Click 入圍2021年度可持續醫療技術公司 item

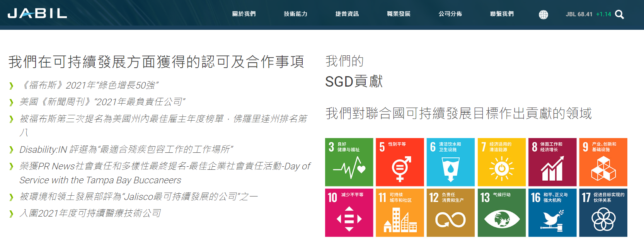[90, 213]
